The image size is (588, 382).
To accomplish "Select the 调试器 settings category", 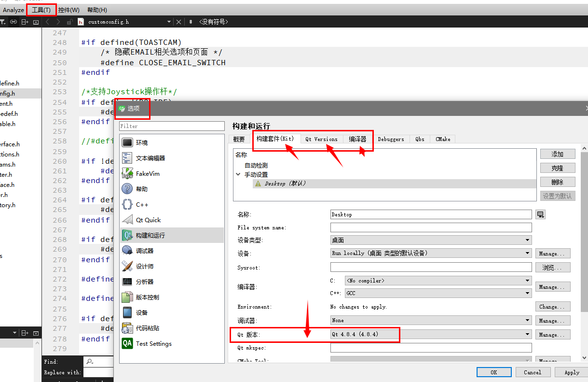I will tap(142, 251).
